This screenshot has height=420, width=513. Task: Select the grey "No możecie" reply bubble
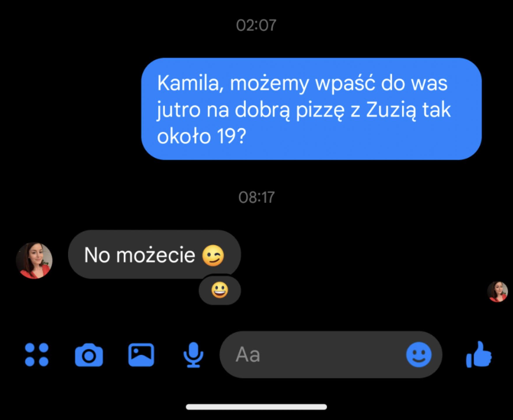click(154, 254)
